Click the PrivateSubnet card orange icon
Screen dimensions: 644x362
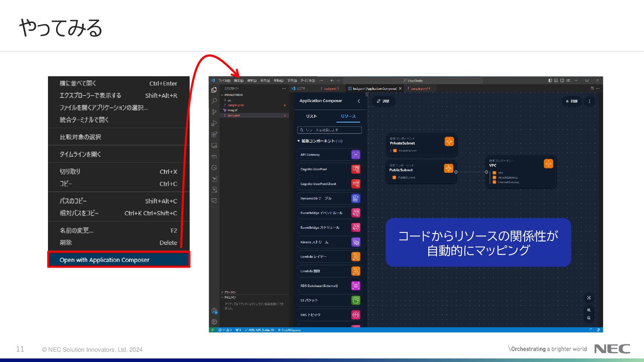[449, 141]
